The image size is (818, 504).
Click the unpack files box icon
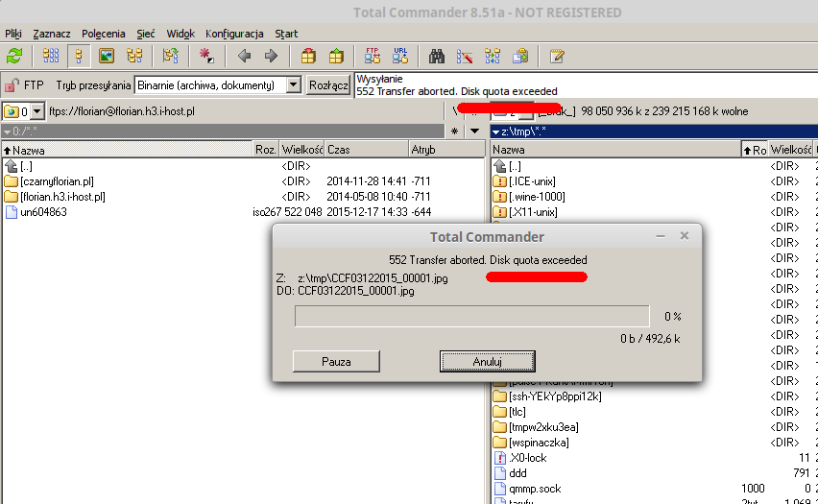click(x=336, y=56)
